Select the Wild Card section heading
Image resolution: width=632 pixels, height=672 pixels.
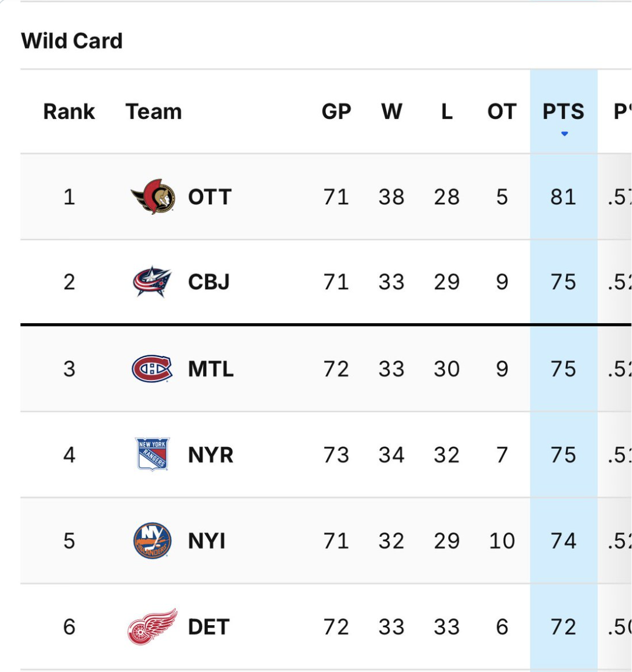click(x=71, y=40)
